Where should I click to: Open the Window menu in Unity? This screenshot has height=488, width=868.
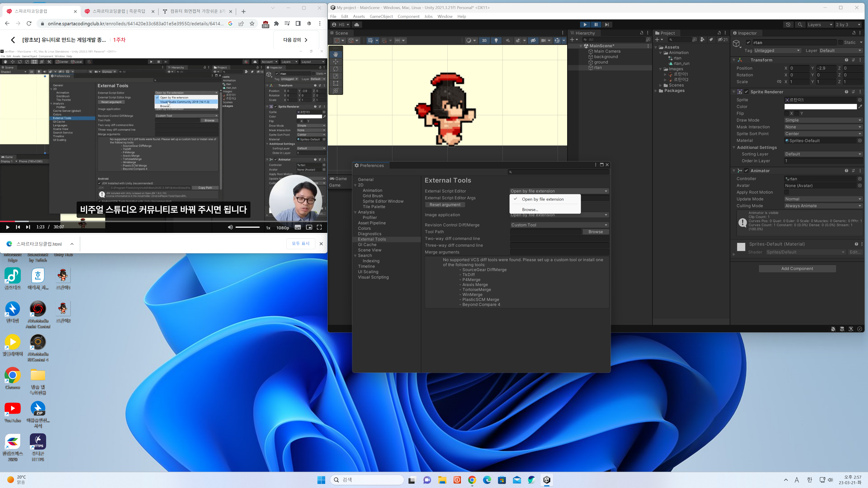click(445, 16)
